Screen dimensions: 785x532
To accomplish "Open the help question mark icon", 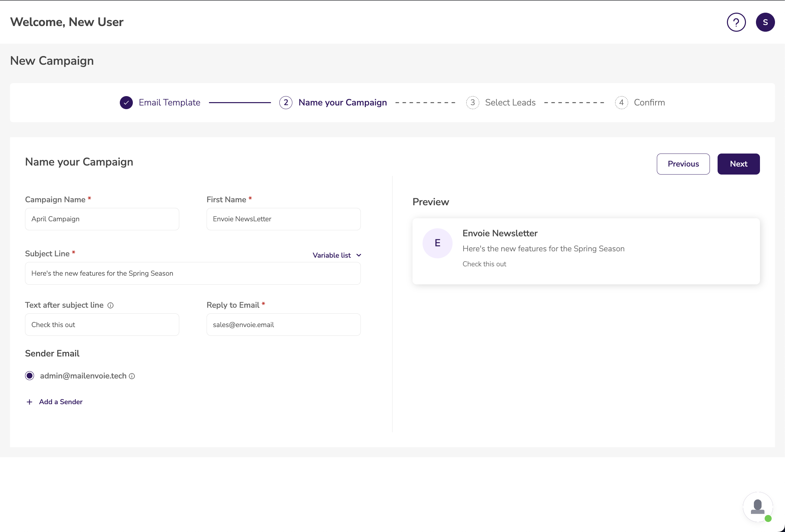I will pos(736,22).
